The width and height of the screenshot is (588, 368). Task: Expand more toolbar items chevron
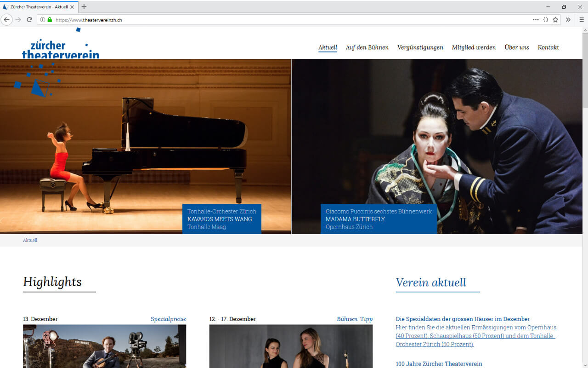point(568,20)
